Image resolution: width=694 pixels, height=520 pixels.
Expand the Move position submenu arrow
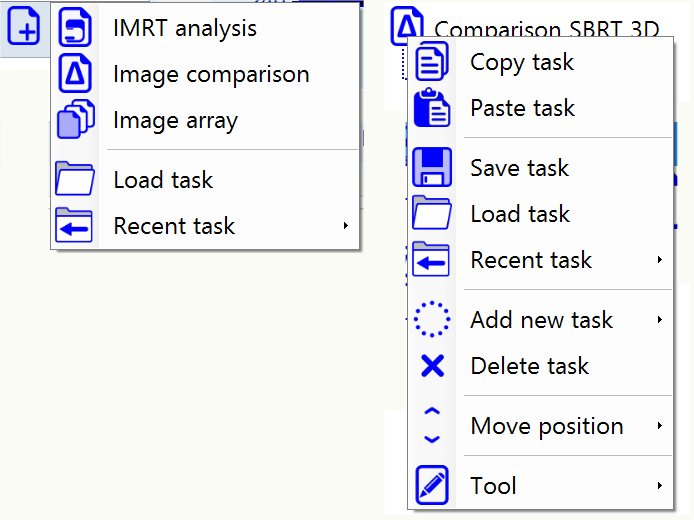660,426
